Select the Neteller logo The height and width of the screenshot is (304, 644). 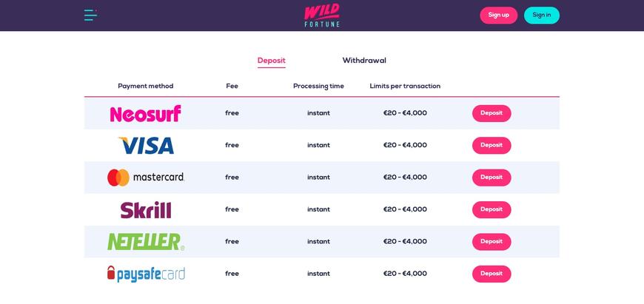(x=146, y=242)
